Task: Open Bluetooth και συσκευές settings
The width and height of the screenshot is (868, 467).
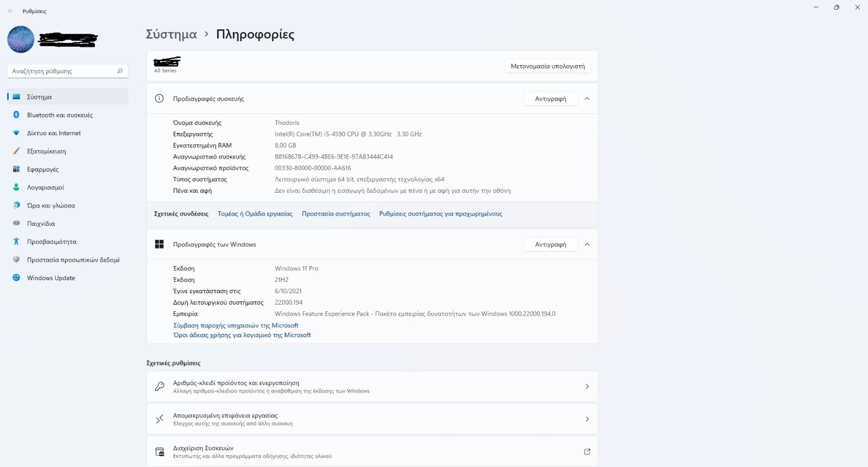Action: tap(68, 115)
